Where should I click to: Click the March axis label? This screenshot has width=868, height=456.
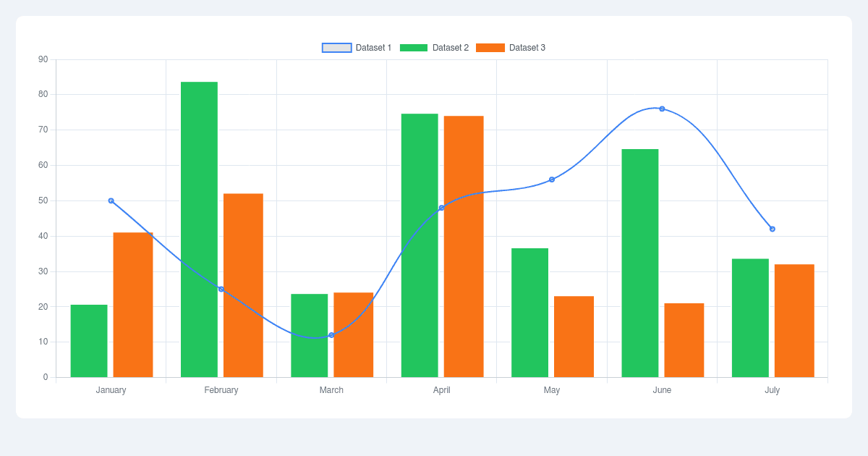click(x=331, y=389)
